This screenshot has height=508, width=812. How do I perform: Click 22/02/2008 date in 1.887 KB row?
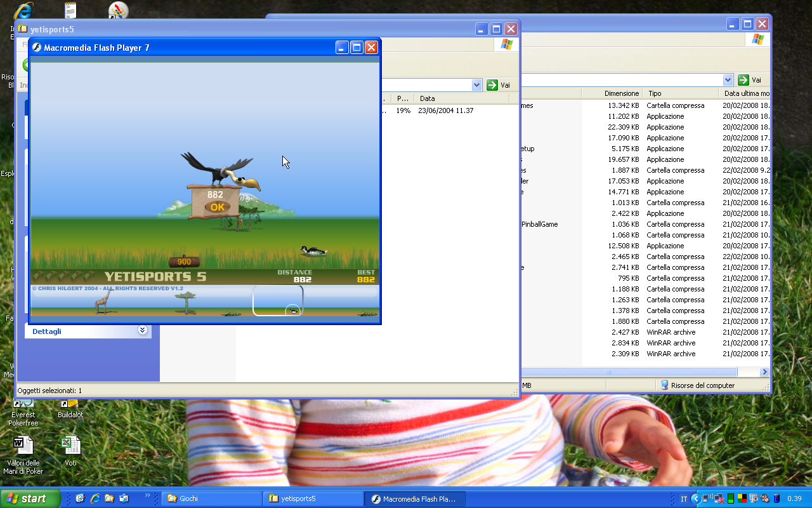click(746, 170)
